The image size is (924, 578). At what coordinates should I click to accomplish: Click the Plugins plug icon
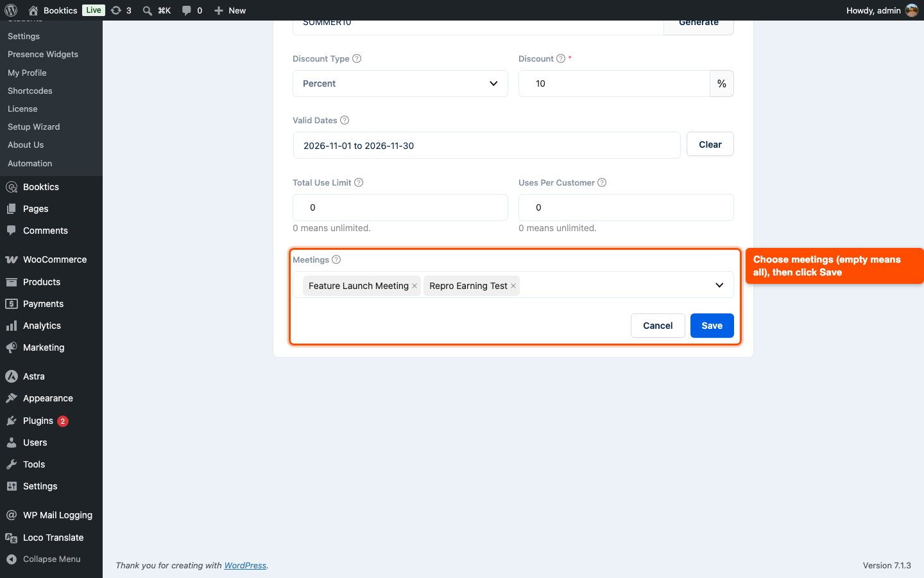coord(12,421)
